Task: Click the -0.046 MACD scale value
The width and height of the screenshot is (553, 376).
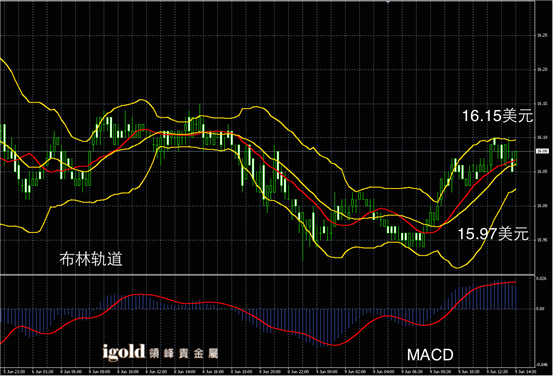Action: (541, 365)
